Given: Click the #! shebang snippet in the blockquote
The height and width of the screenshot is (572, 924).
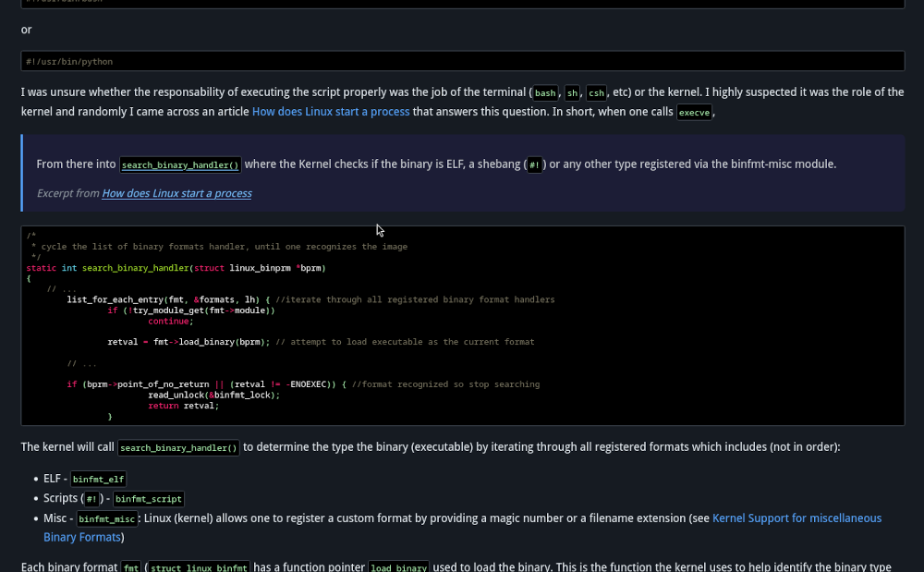Looking at the screenshot, I should pyautogui.click(x=534, y=164).
